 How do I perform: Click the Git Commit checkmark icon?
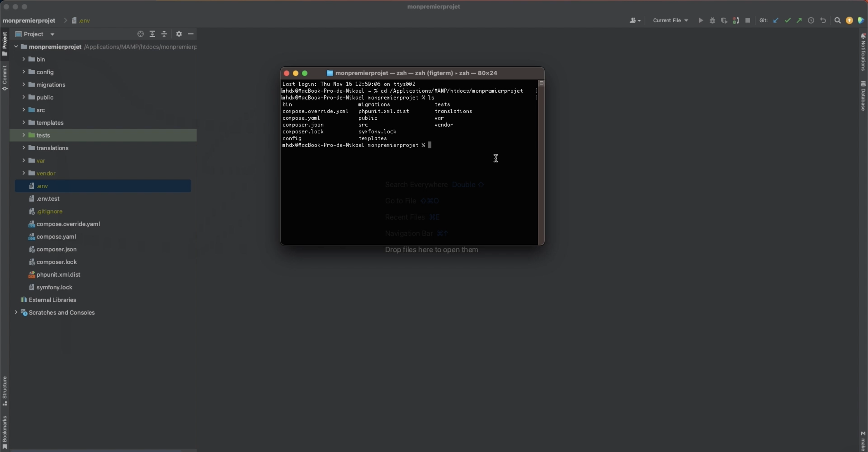787,20
